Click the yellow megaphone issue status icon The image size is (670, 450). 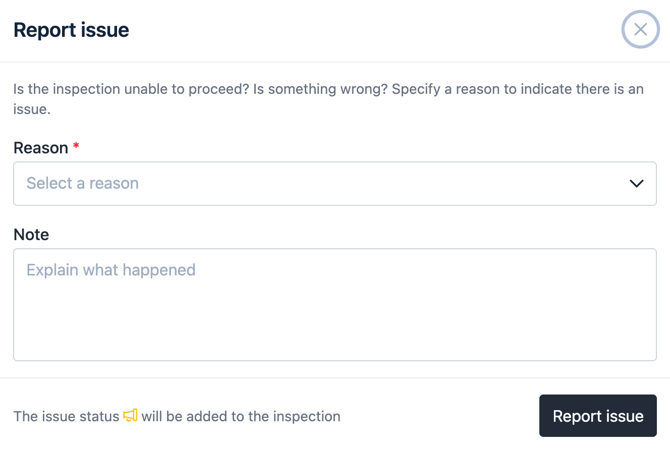coord(130,415)
